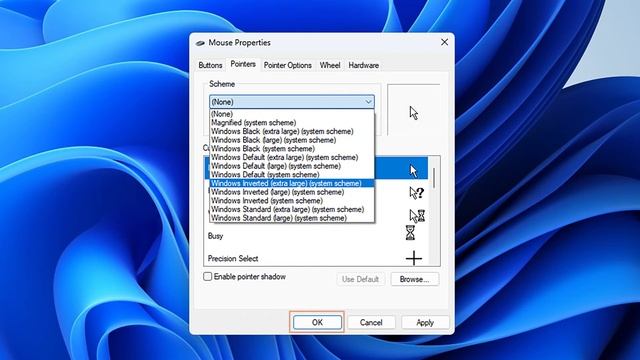The height and width of the screenshot is (360, 640).
Task: Close the Mouse Properties dialog
Action: pos(444,42)
